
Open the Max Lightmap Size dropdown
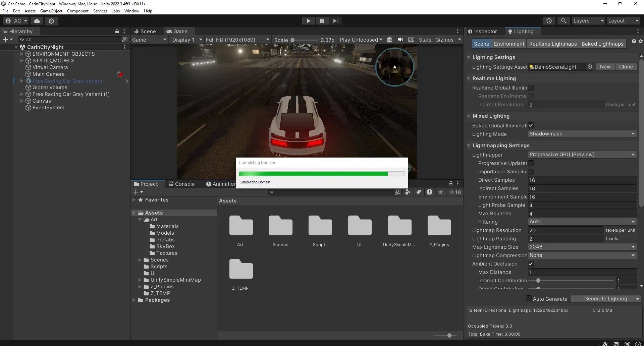(582, 247)
